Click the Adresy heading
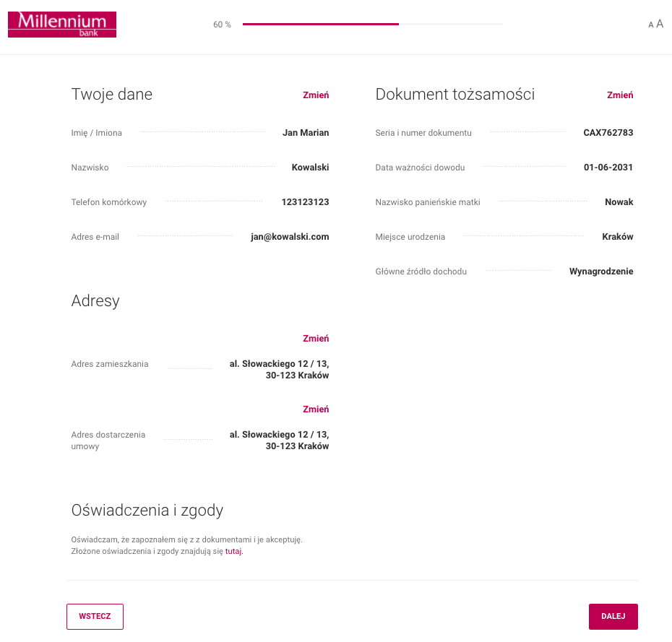The image size is (672, 642). 95,301
